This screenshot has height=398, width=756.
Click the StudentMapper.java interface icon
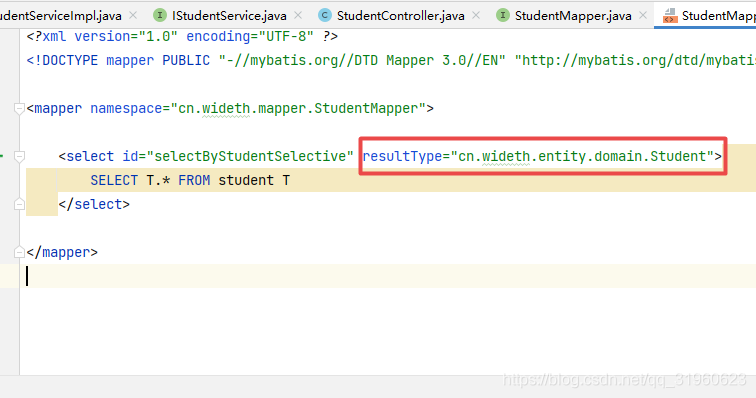[x=502, y=15]
